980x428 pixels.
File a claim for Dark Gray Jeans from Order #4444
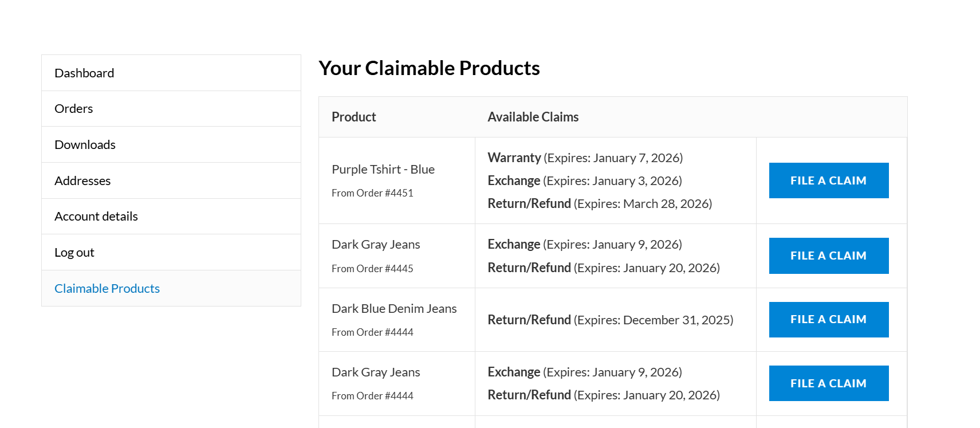tap(828, 383)
